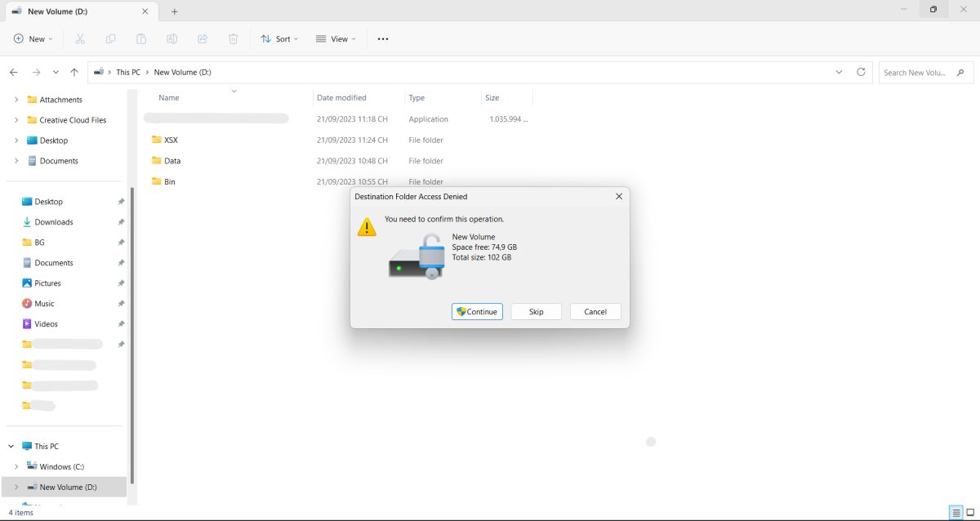Click This PC in the address breadcrumb
980x521 pixels.
pyautogui.click(x=128, y=72)
